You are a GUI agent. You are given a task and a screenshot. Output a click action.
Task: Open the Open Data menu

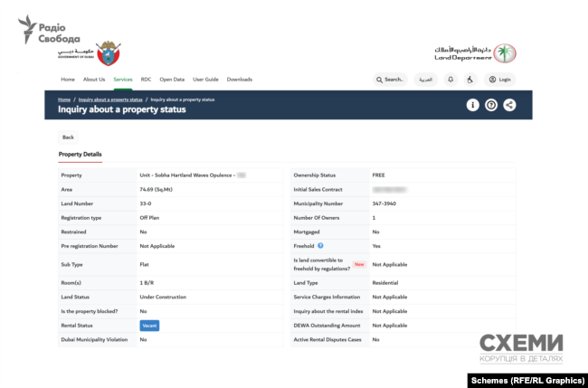(x=172, y=80)
